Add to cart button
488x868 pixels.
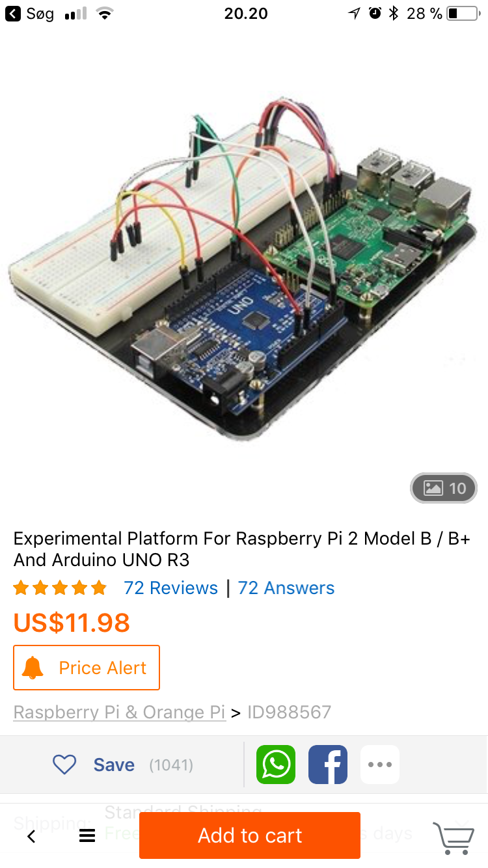point(250,835)
